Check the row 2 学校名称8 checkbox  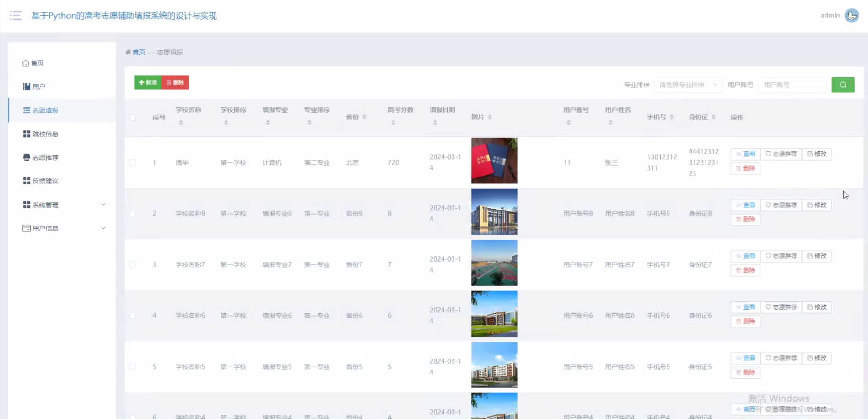[x=133, y=214]
